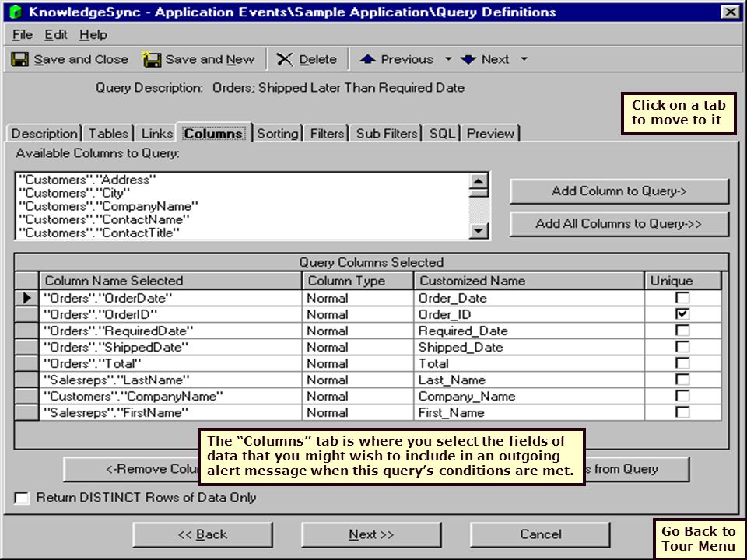Click the Next >> wizard button
This screenshot has height=560, width=747.
[371, 535]
